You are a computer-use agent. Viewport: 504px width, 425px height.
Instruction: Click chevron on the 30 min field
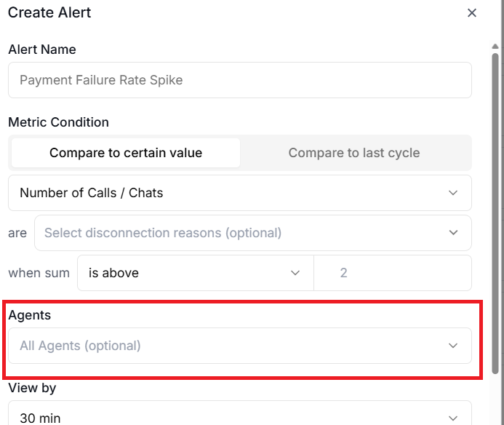(x=453, y=418)
